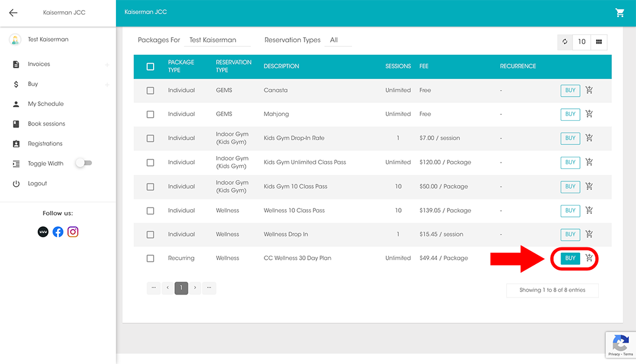Add Kids Gym Drop-In Rate to cart
This screenshot has width=636, height=364.
pyautogui.click(x=589, y=138)
